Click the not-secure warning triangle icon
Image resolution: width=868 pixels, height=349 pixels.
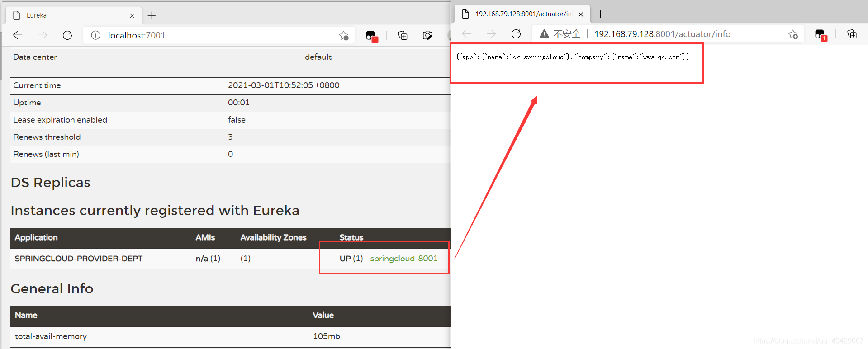544,34
